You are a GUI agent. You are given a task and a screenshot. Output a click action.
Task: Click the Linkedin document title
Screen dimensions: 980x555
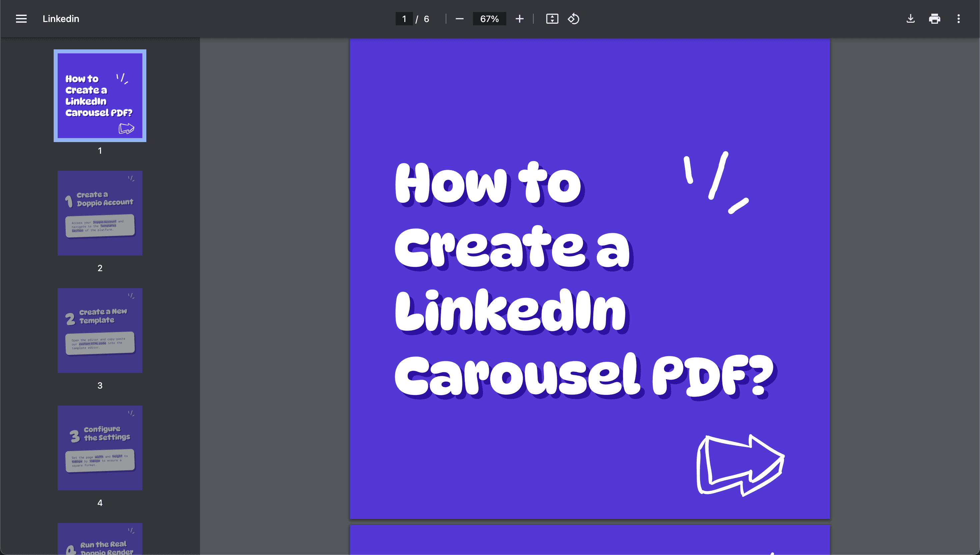click(61, 19)
